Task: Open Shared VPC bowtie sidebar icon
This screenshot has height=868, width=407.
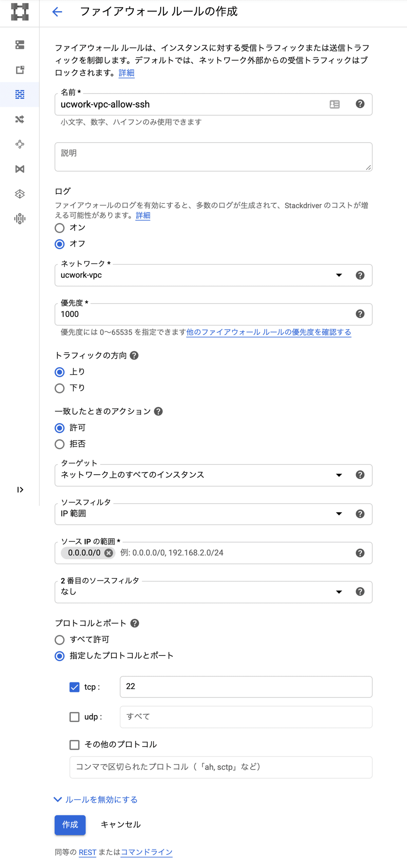Action: pos(20,169)
